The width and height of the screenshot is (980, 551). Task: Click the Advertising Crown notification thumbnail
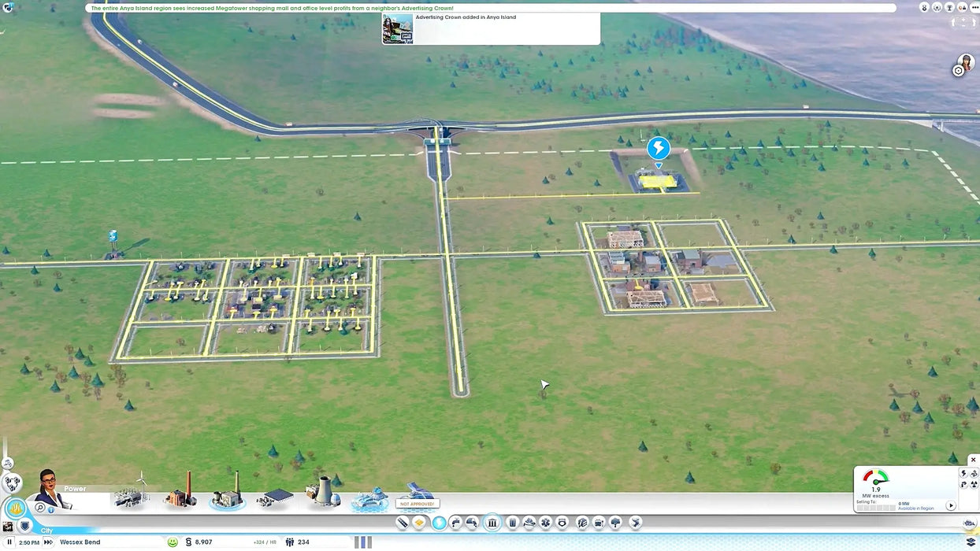[x=398, y=28]
